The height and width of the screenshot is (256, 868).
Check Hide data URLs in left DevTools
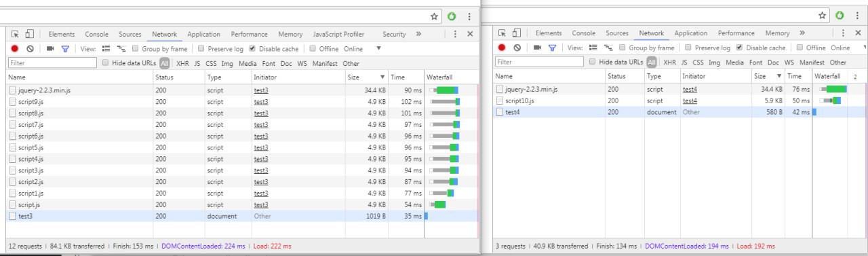[x=105, y=62]
